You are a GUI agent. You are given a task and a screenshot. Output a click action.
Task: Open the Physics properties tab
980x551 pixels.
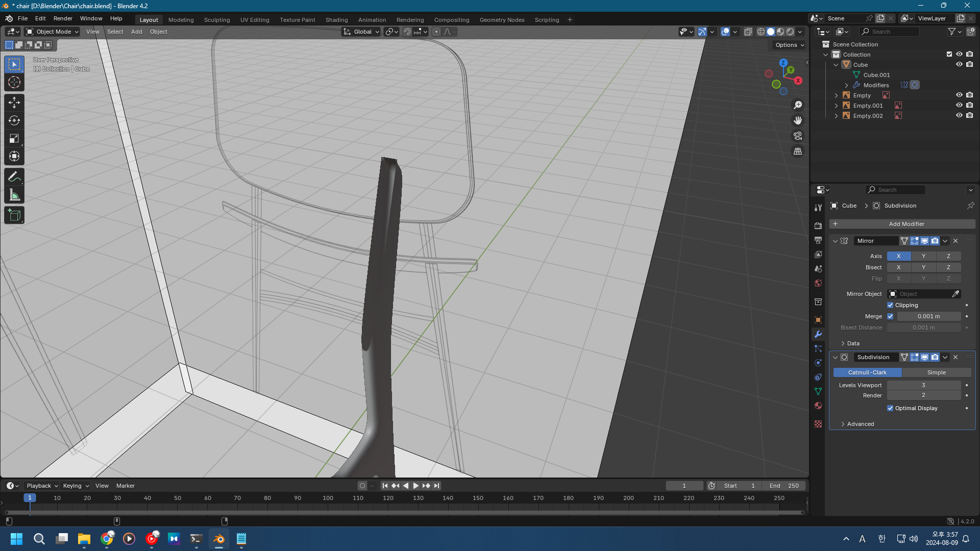818,363
